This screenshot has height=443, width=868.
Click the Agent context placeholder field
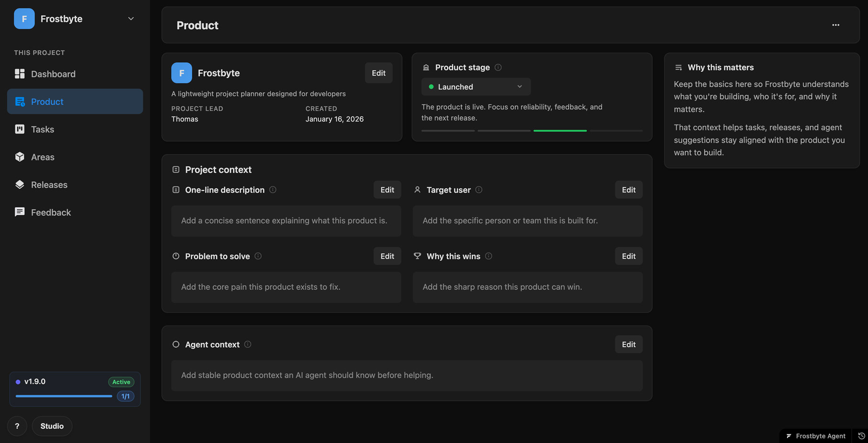407,375
